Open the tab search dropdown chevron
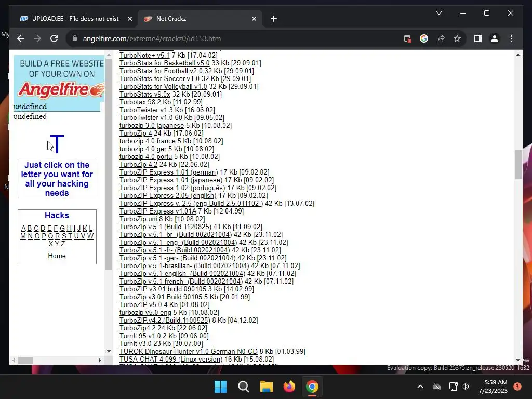532x399 pixels. pyautogui.click(x=438, y=13)
